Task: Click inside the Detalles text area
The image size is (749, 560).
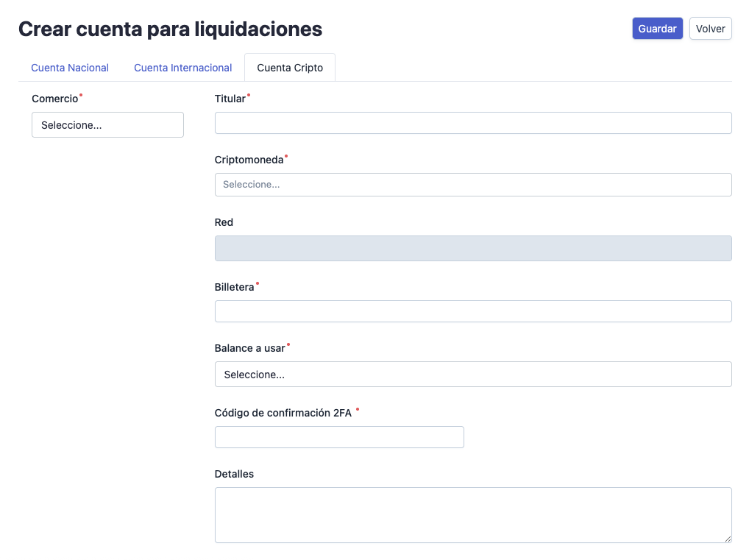Action: [472, 514]
